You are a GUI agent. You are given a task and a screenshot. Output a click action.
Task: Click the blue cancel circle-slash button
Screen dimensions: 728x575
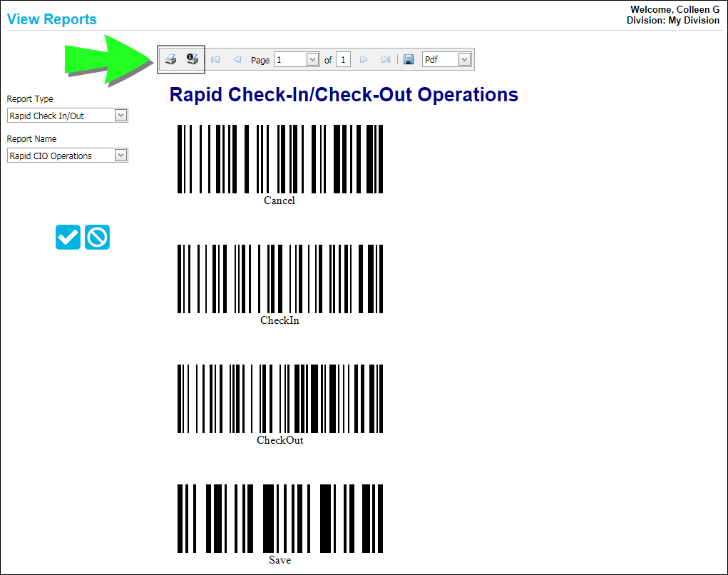click(97, 238)
